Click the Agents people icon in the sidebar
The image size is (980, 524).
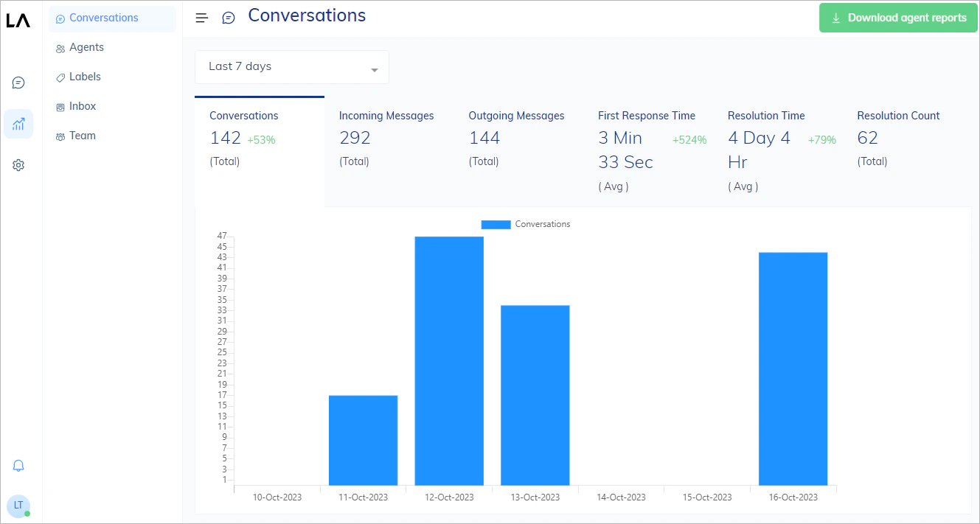(x=60, y=47)
